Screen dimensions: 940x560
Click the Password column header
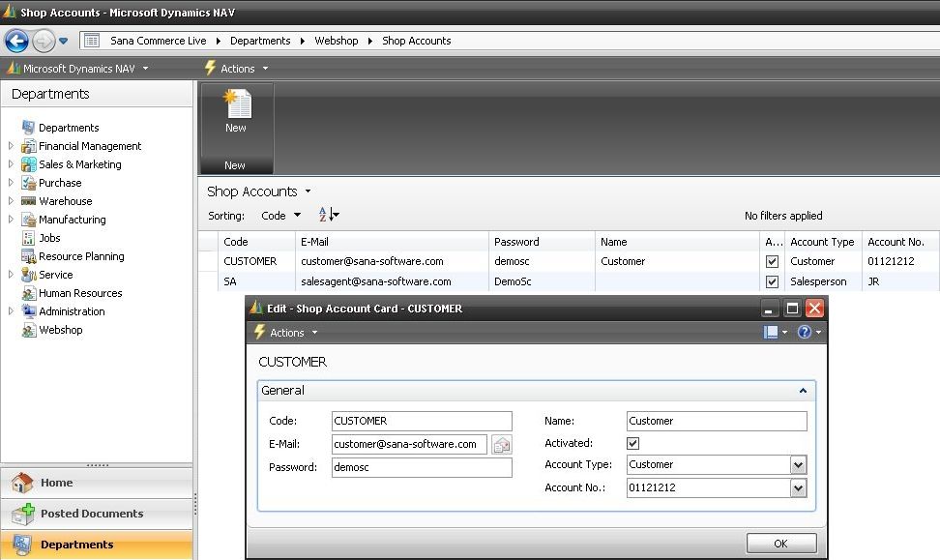542,242
